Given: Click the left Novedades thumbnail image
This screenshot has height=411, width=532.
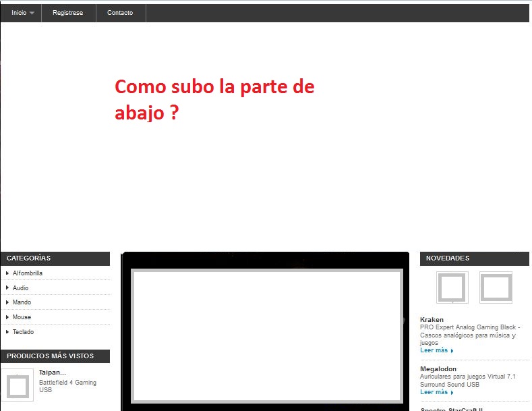Looking at the screenshot, I should tap(452, 287).
